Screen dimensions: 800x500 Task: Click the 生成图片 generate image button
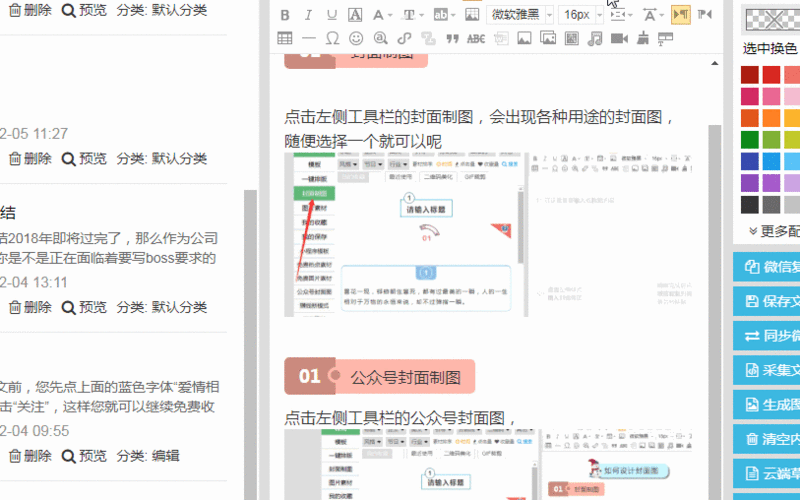(x=766, y=405)
